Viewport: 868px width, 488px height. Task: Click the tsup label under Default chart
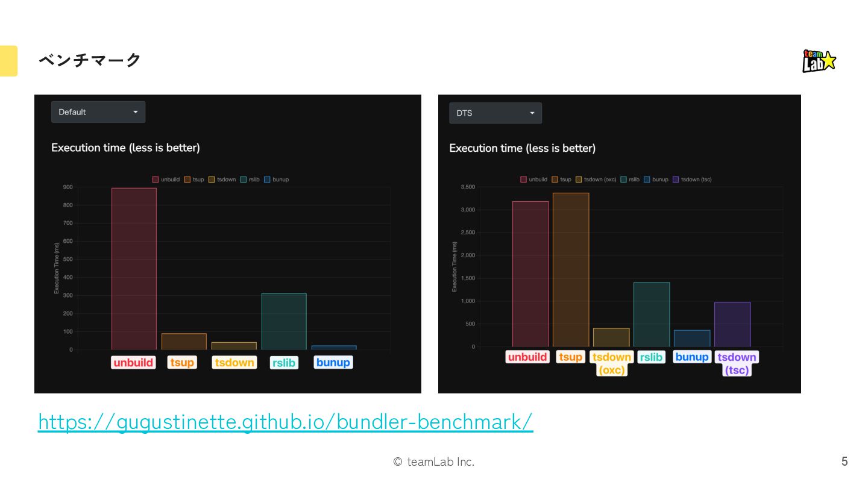click(182, 363)
